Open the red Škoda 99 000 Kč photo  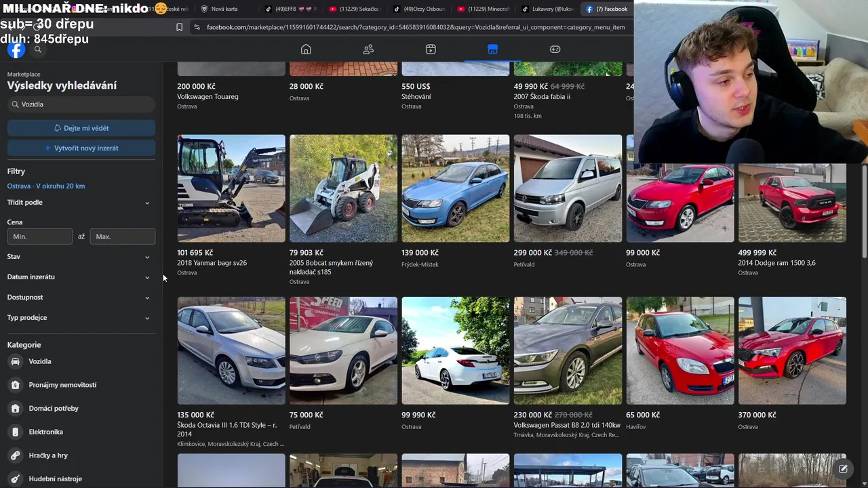click(x=680, y=203)
